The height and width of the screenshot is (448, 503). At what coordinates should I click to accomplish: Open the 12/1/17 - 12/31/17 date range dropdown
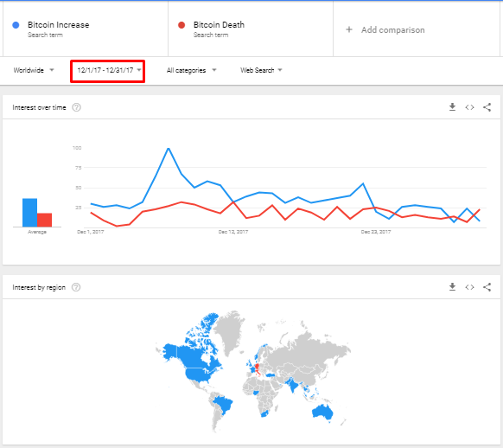coord(109,70)
